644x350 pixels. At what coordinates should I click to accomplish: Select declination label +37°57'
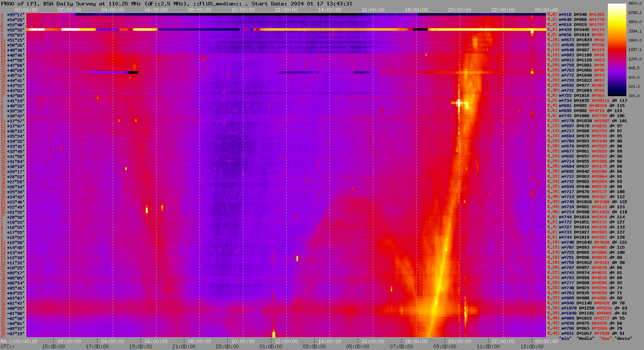(x=16, y=121)
